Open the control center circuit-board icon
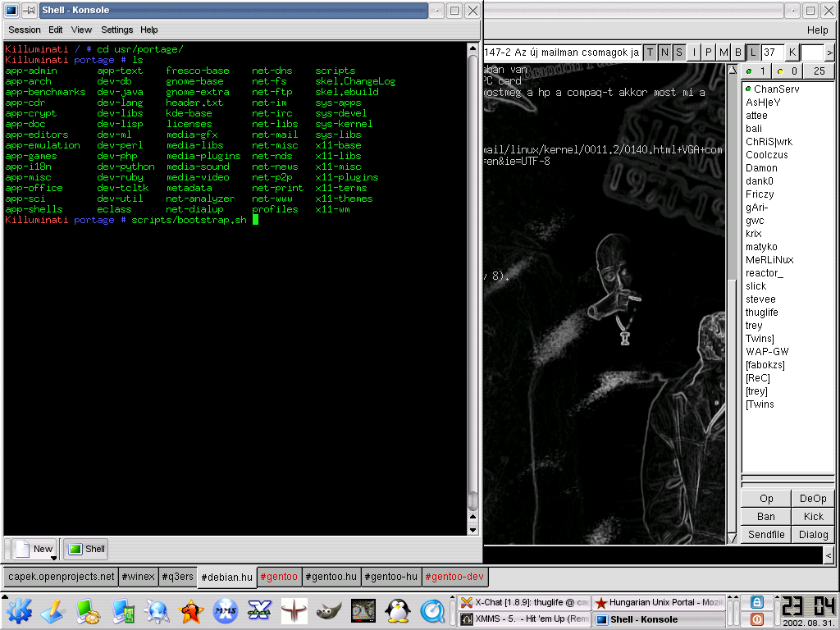Viewport: 840px width, 630px height. click(123, 610)
